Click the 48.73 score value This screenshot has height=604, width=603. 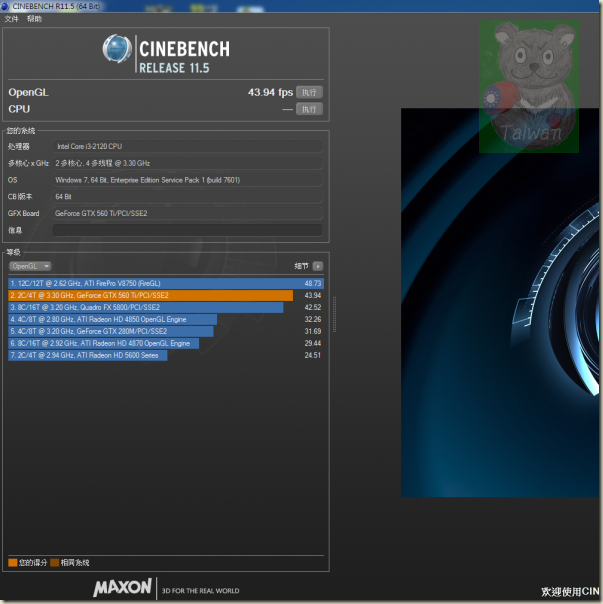click(312, 284)
